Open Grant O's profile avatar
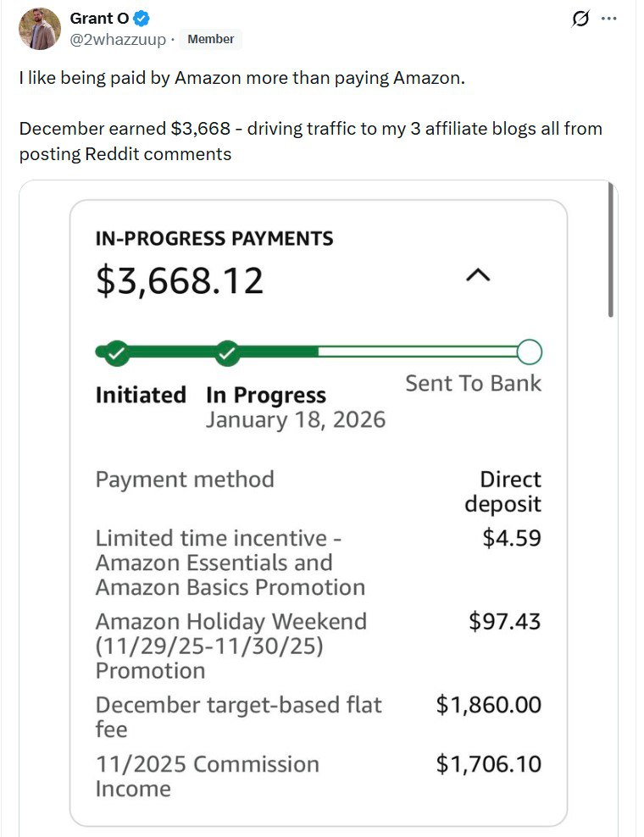Viewport: 644px width, 837px height. (39, 29)
